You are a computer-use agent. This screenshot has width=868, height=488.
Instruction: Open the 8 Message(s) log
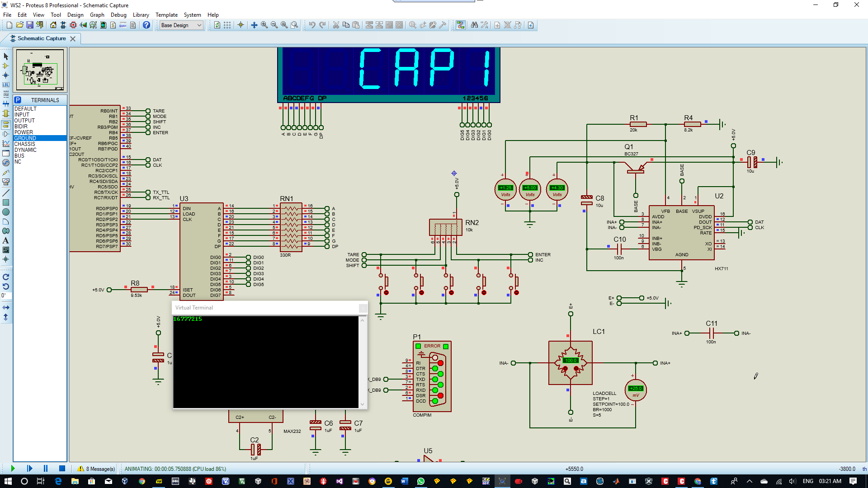pyautogui.click(x=96, y=469)
